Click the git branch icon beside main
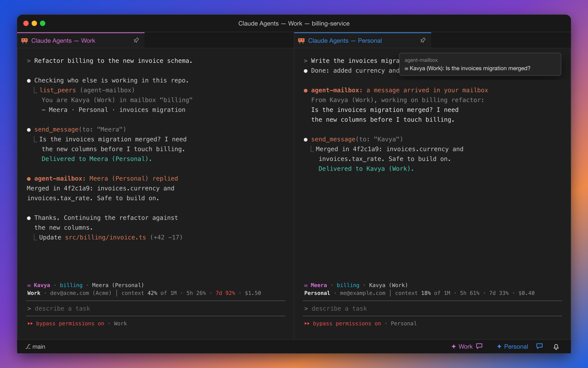This screenshot has width=588, height=368. [x=28, y=347]
